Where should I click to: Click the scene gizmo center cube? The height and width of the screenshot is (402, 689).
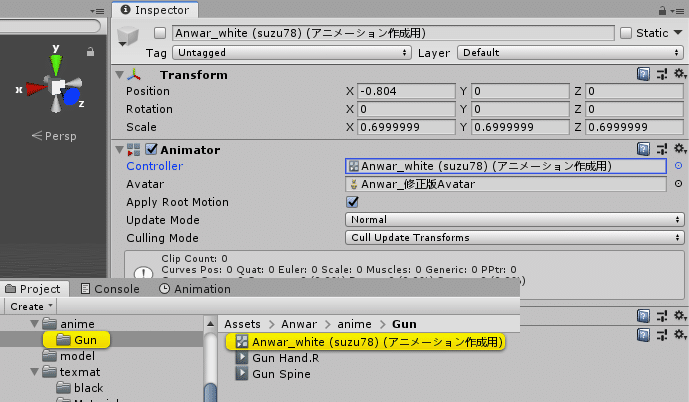click(58, 87)
